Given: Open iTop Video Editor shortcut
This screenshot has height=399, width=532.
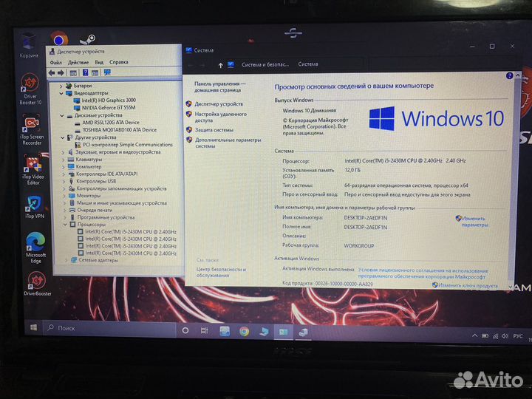Looking at the screenshot, I should [33, 171].
